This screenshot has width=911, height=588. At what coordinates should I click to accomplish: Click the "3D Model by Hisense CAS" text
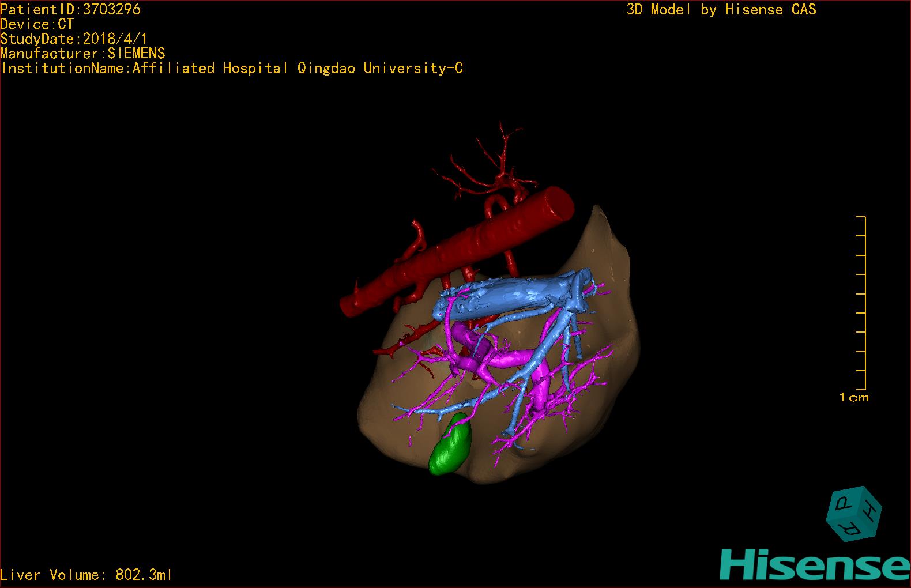click(x=721, y=9)
